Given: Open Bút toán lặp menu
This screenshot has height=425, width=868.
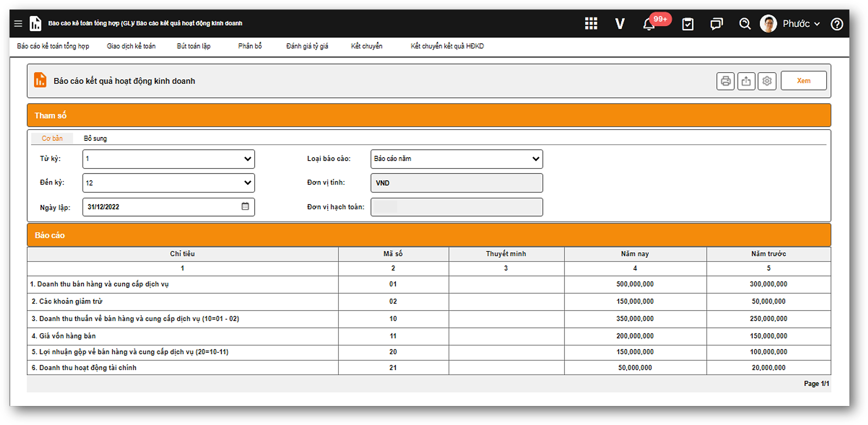Looking at the screenshot, I should [194, 46].
